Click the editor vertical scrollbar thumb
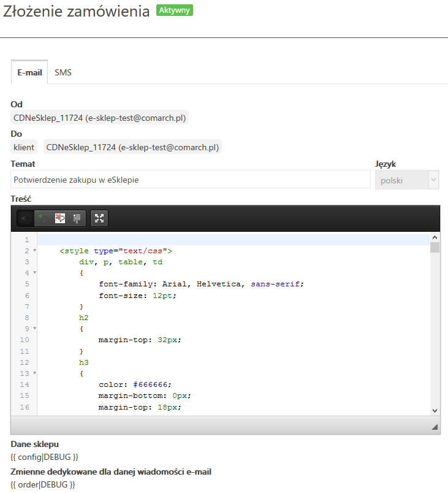The height and width of the screenshot is (493, 448). click(x=435, y=247)
